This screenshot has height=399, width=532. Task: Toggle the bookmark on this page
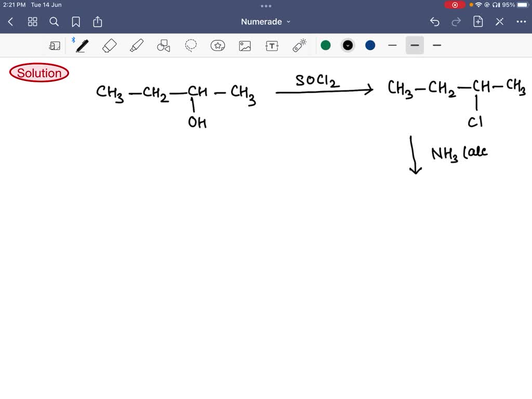click(x=76, y=22)
